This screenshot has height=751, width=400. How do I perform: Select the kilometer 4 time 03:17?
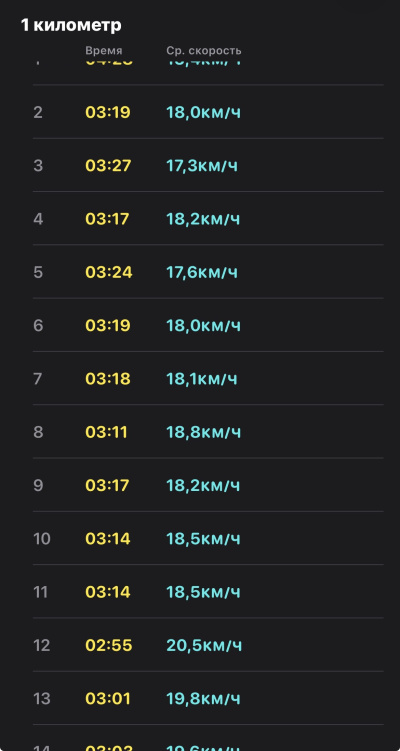(x=107, y=219)
